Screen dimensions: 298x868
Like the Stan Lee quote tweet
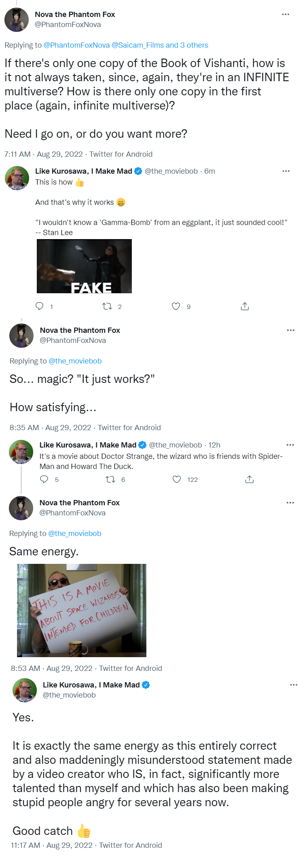(x=176, y=307)
